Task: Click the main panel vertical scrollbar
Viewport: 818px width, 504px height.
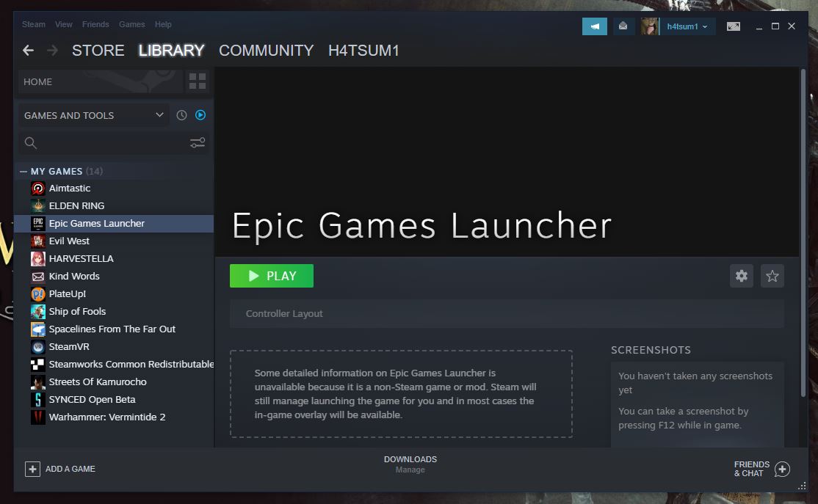Action: pyautogui.click(x=803, y=232)
